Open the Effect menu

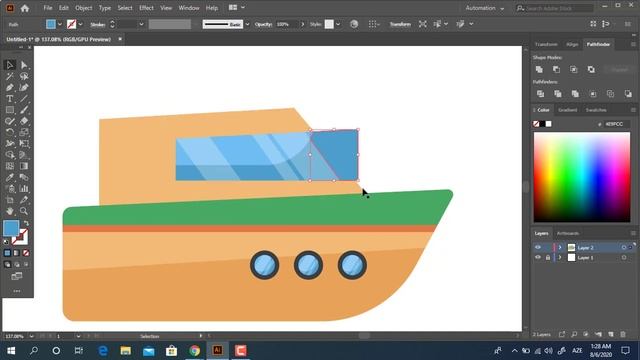click(x=146, y=8)
